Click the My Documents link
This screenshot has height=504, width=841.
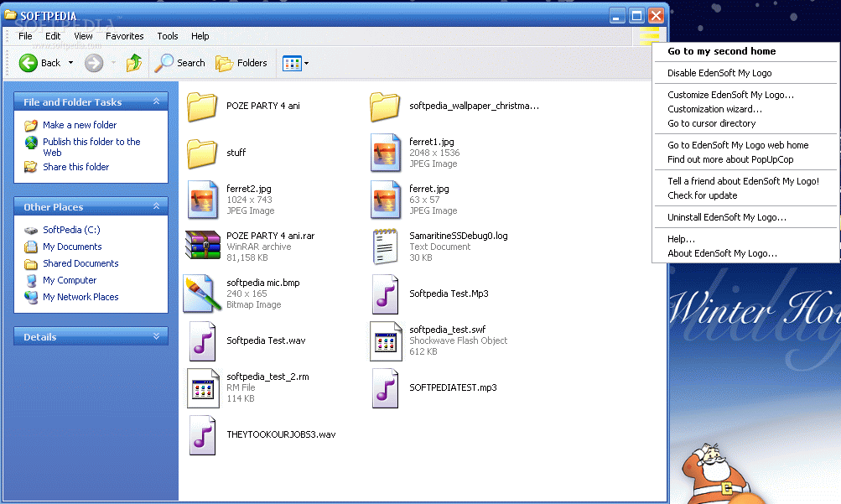(72, 247)
